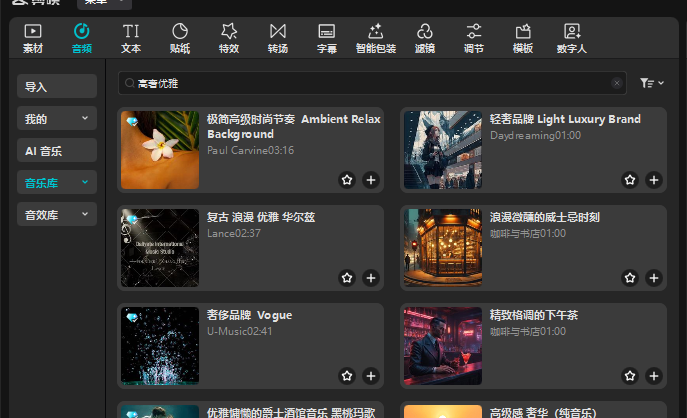Switch to the 字幕 captions tab
The width and height of the screenshot is (687, 418).
tap(326, 38)
